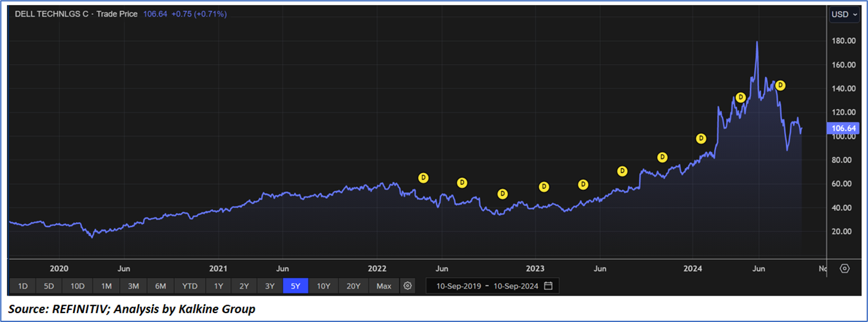This screenshot has width=868, height=322.
Task: Click the Trade Price label
Action: 116,14
